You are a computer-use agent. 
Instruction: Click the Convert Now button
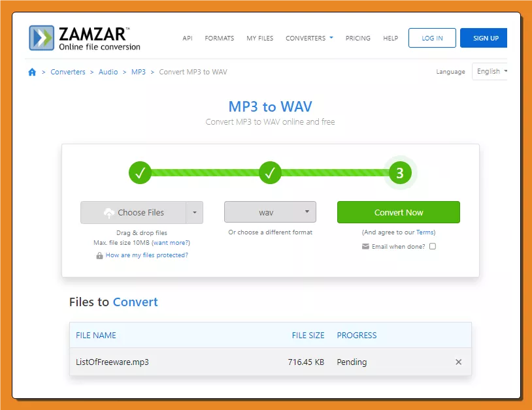click(x=398, y=212)
